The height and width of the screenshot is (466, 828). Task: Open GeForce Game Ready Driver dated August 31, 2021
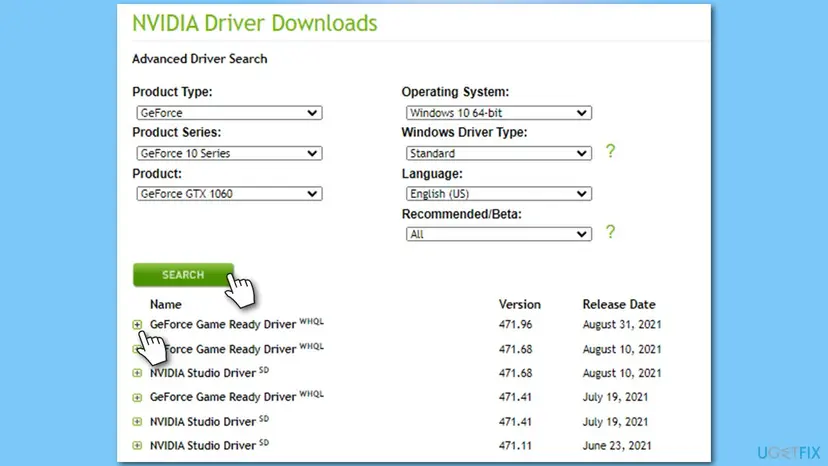pyautogui.click(x=222, y=324)
